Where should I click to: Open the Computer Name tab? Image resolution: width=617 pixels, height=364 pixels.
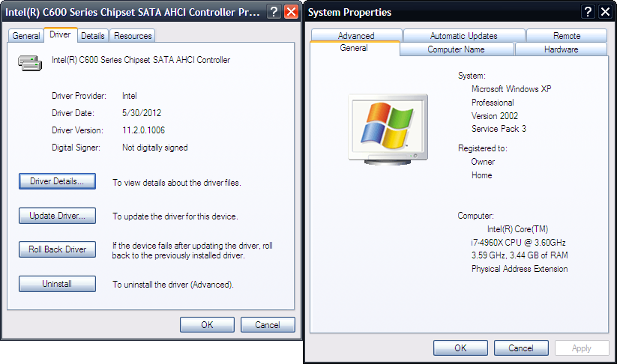coord(456,49)
